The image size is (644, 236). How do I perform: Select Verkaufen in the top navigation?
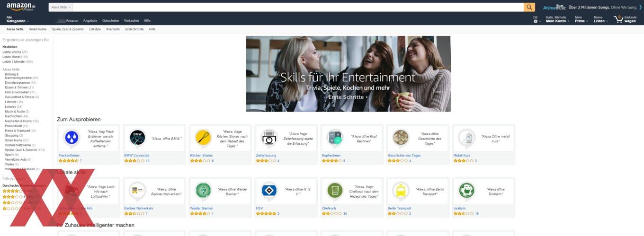point(132,21)
